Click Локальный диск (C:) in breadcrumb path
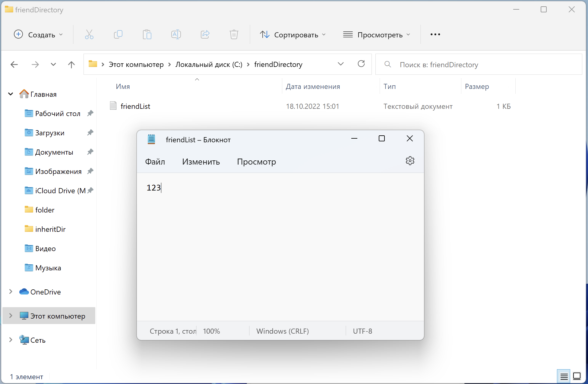Viewport: 588px width, 384px height. click(209, 65)
